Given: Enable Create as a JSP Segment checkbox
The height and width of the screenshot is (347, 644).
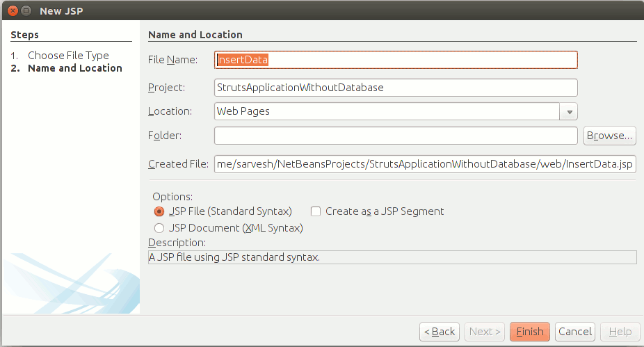Looking at the screenshot, I should (x=316, y=211).
